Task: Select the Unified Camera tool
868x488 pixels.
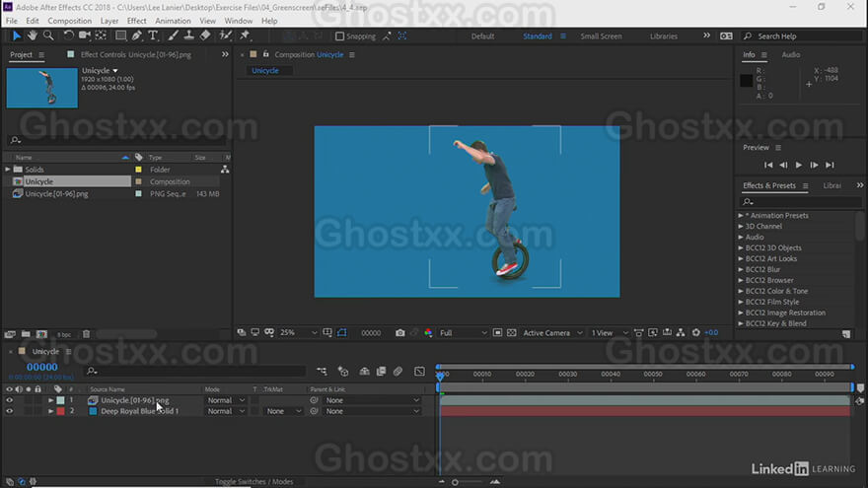Action: pos(84,35)
